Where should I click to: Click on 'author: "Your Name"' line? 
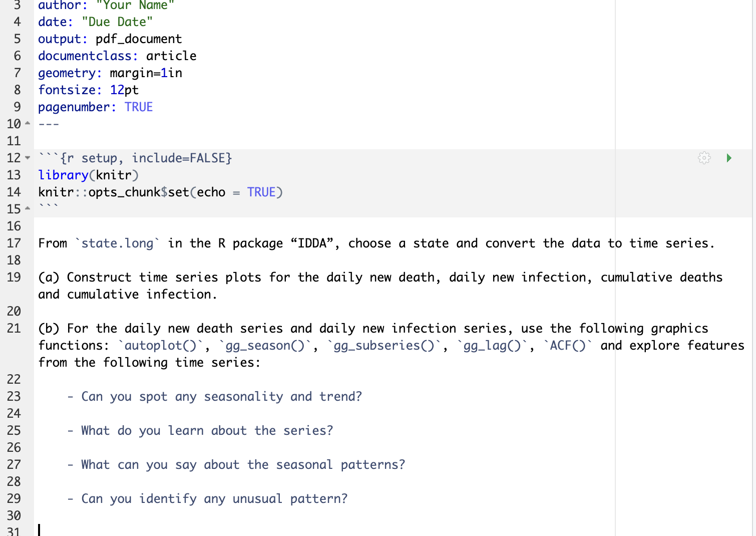[x=106, y=6]
